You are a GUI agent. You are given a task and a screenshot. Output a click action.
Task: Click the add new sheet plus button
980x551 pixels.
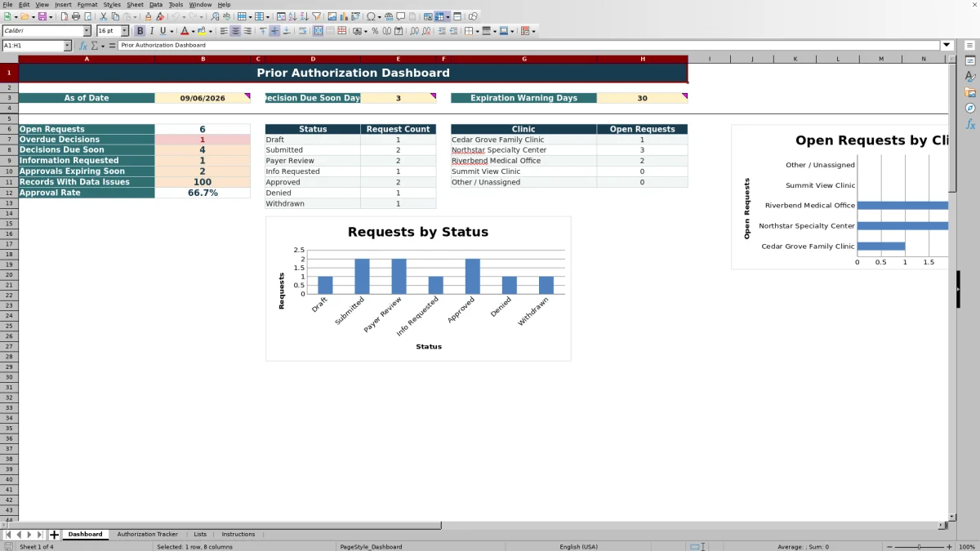pyautogui.click(x=55, y=535)
